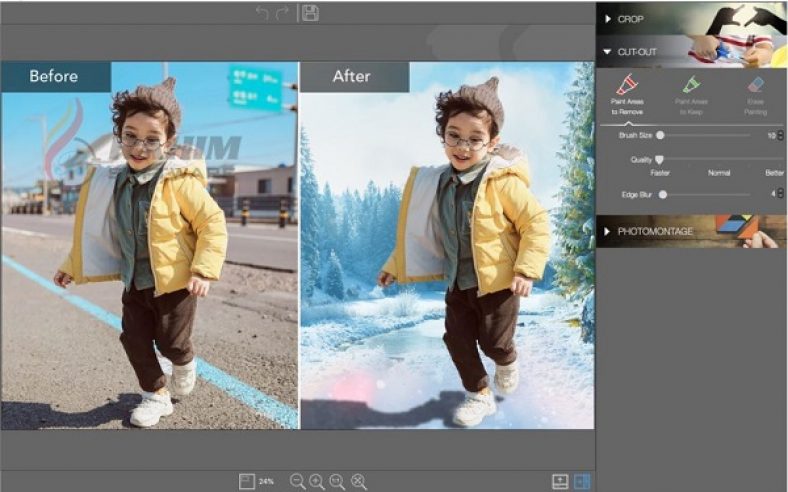Click the Quality slider handle

tap(659, 160)
